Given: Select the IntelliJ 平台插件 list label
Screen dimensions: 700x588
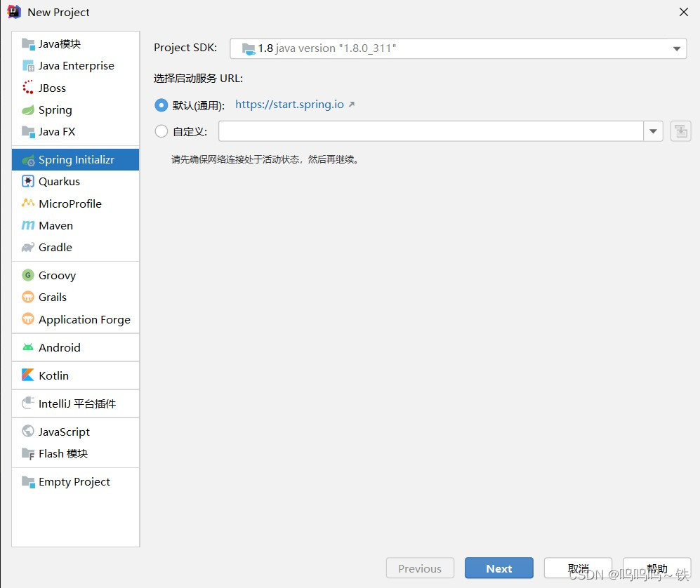Looking at the screenshot, I should coord(77,403).
